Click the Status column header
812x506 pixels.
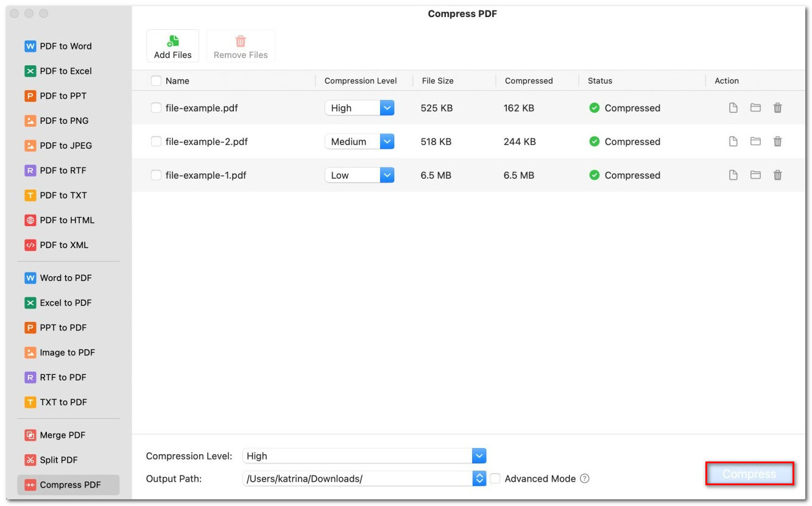click(x=600, y=80)
